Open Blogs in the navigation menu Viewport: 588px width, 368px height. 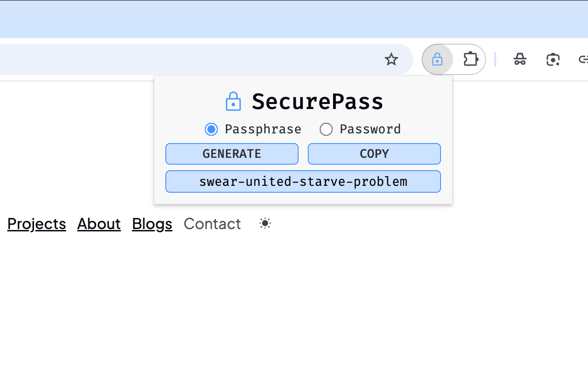click(x=152, y=224)
